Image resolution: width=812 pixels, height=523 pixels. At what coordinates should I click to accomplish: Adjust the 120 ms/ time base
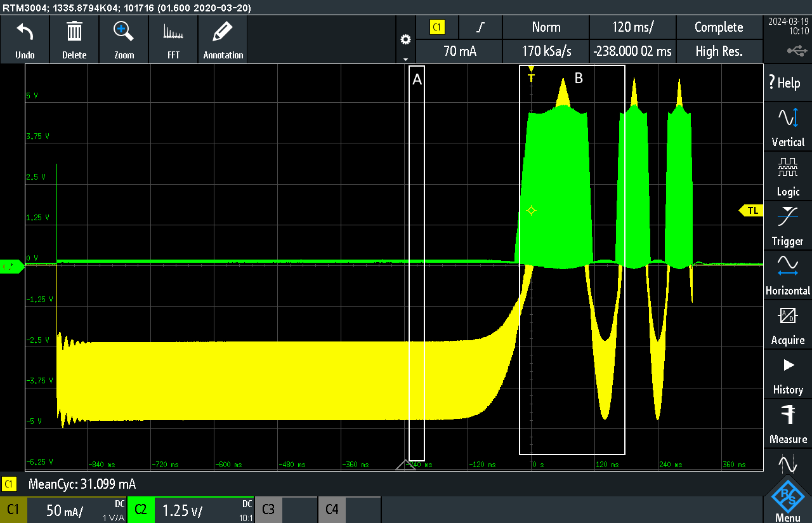click(632, 27)
